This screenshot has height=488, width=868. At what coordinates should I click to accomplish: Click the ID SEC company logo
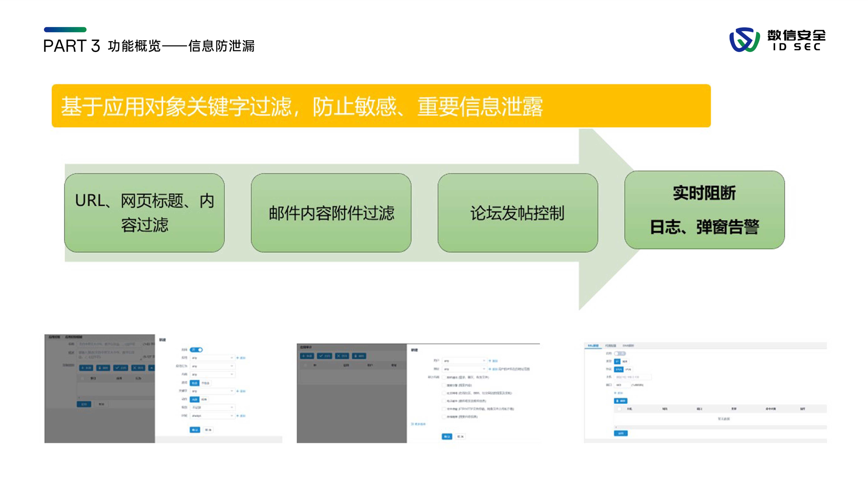point(777,40)
